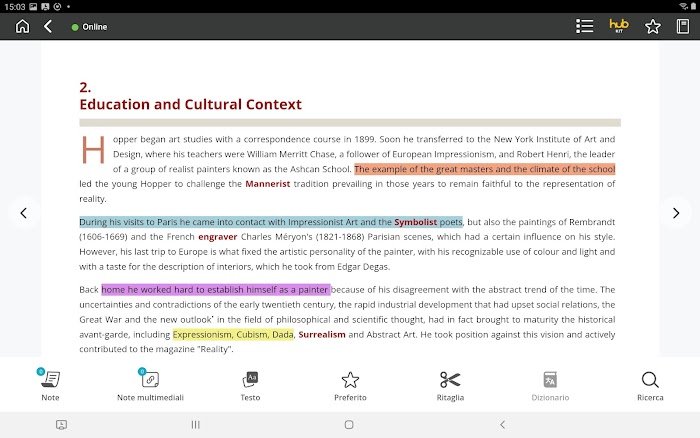
Task: Select the Ritaglia scissors tool
Action: pyautogui.click(x=450, y=385)
